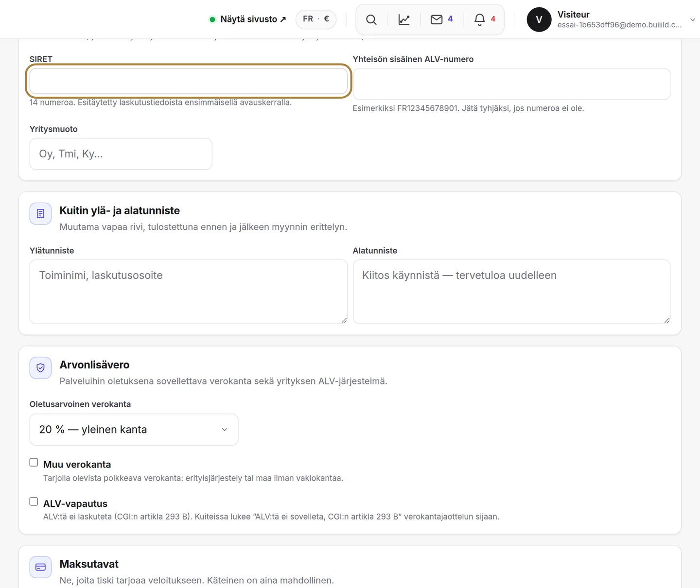
Task: Open the statistics chart icon
Action: (x=404, y=19)
